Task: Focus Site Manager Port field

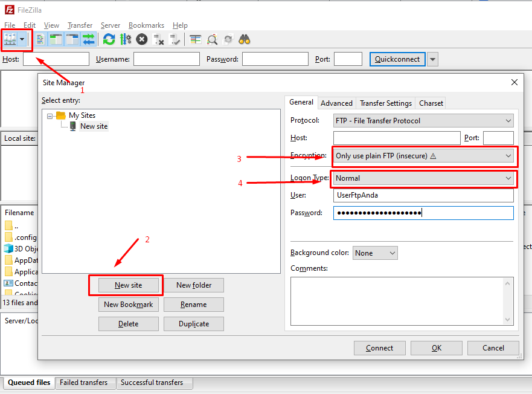Action: 498,138
